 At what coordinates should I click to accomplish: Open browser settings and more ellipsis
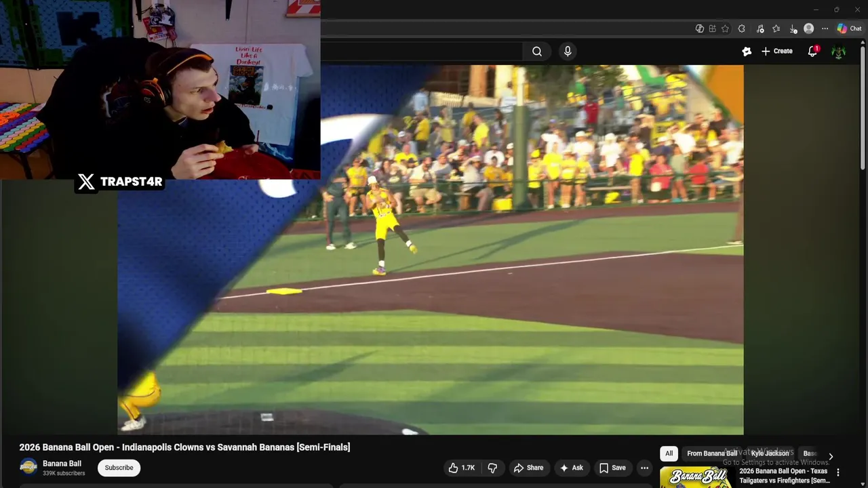[x=825, y=28]
